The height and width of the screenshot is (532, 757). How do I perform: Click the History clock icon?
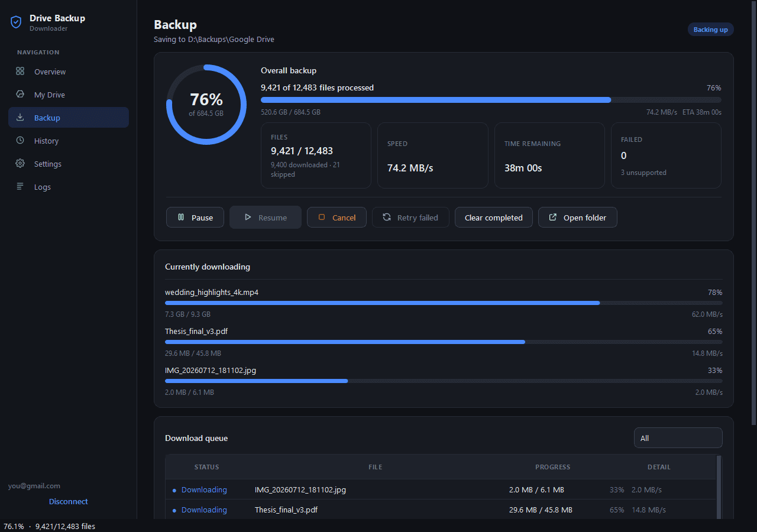point(20,141)
